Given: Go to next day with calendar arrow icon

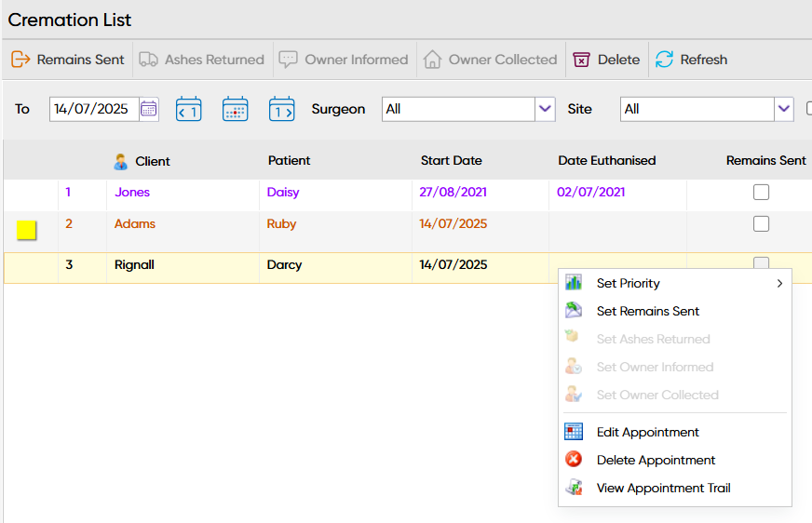Looking at the screenshot, I should coord(282,109).
